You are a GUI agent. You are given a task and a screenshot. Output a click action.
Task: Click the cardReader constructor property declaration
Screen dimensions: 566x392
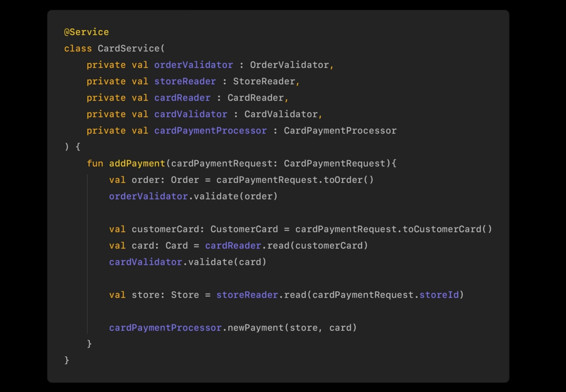point(182,98)
